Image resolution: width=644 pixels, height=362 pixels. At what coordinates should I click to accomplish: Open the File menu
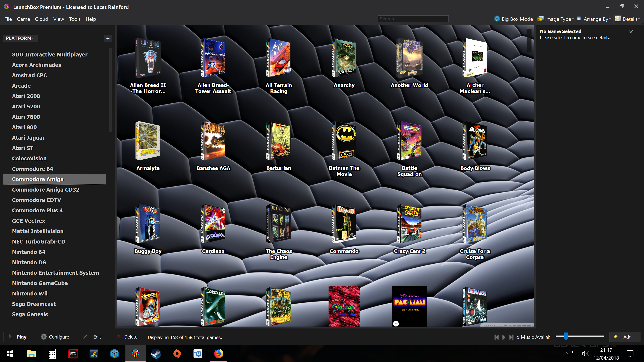tap(8, 19)
